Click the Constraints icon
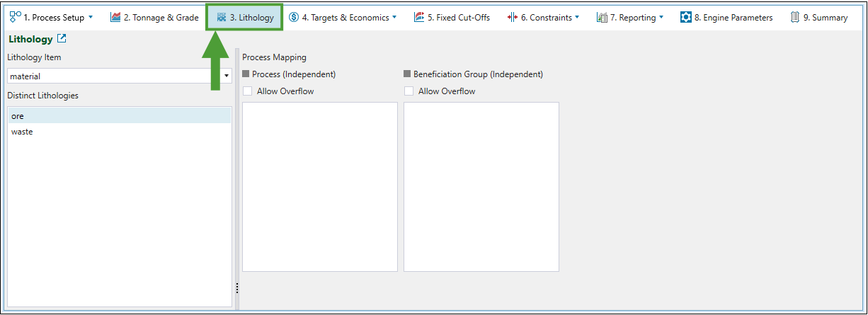 click(513, 17)
